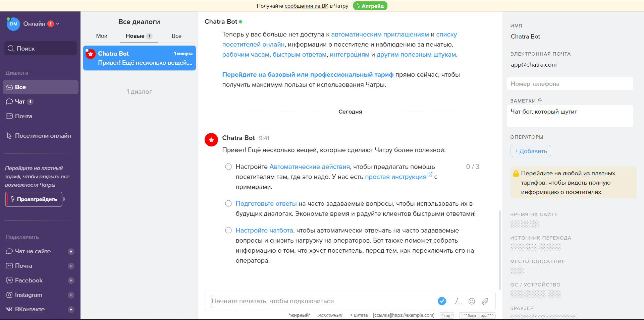This screenshot has height=320, width=644.
Task: Click the lock icon beside ЗАМЕТКИ
Action: (540, 101)
